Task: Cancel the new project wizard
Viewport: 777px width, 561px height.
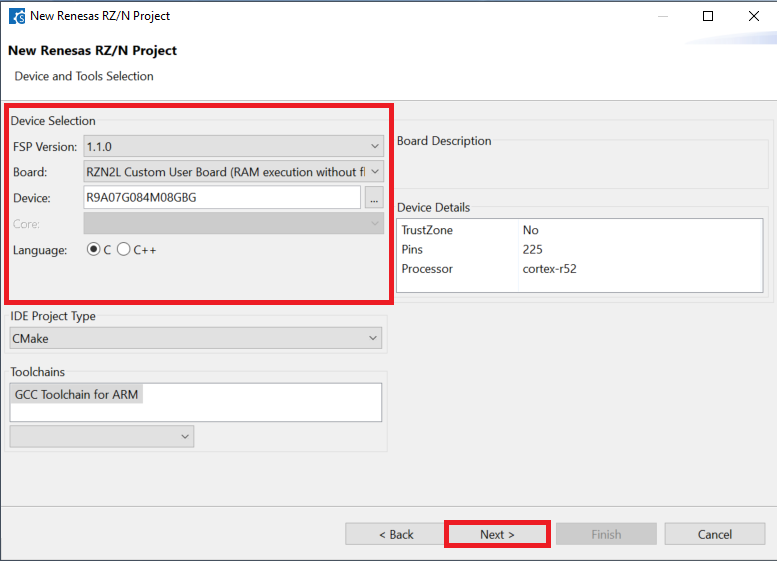Action: click(715, 534)
